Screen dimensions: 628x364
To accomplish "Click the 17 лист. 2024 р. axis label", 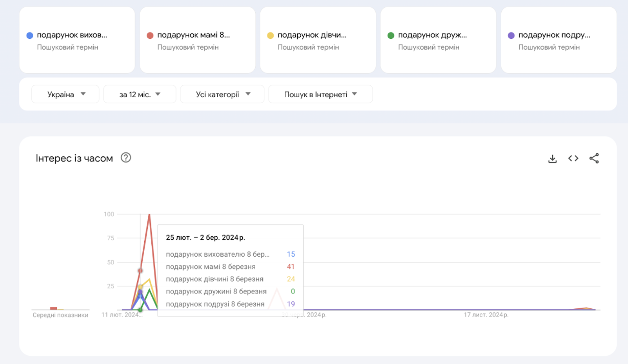I will pyautogui.click(x=486, y=315).
